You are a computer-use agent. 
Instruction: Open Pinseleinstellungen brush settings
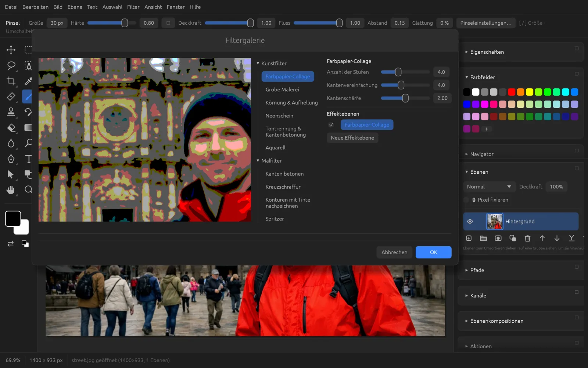click(x=486, y=23)
